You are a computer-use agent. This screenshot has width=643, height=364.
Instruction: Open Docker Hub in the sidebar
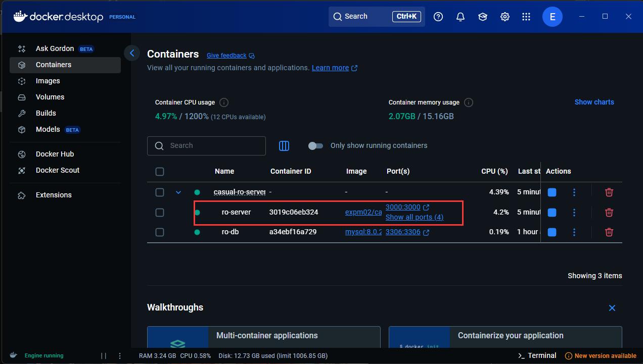click(x=65, y=154)
